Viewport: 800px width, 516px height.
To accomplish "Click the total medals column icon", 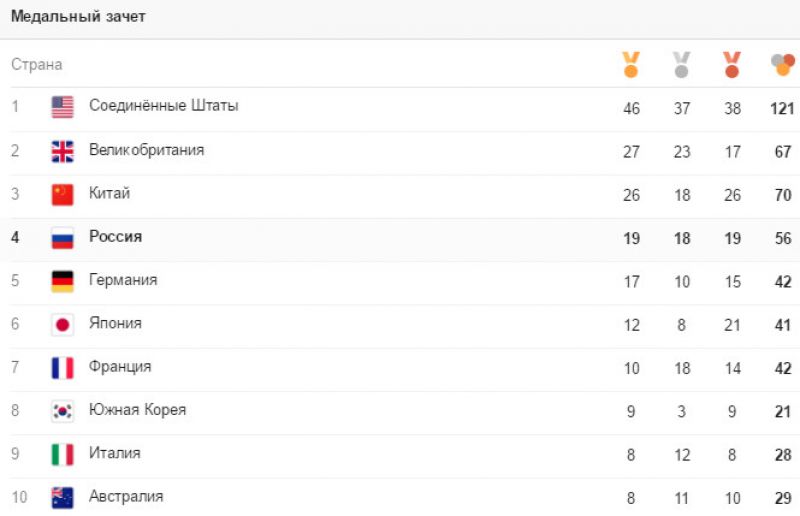I will (782, 65).
